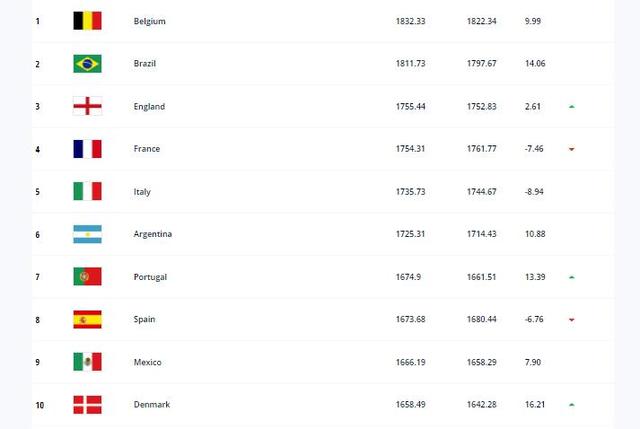Open the Belgium team link
This screenshot has height=429, width=640.
point(149,21)
